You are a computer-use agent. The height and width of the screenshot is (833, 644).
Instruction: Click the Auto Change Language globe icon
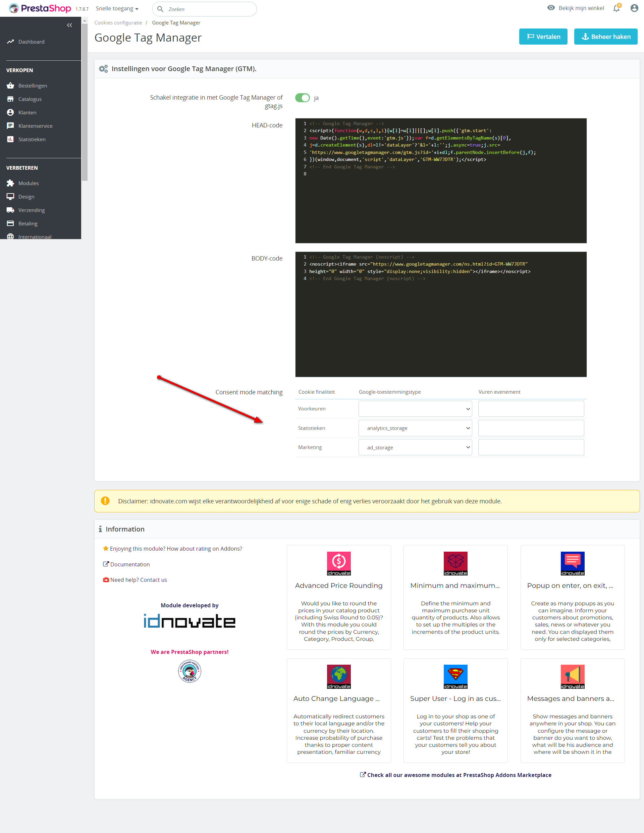coord(338,676)
